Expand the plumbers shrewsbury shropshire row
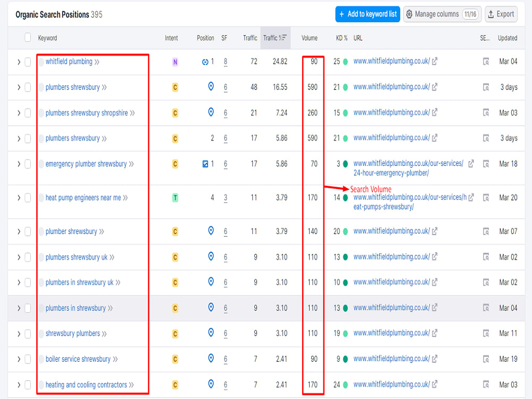Screen dimensions: 532x399 (x=19, y=113)
